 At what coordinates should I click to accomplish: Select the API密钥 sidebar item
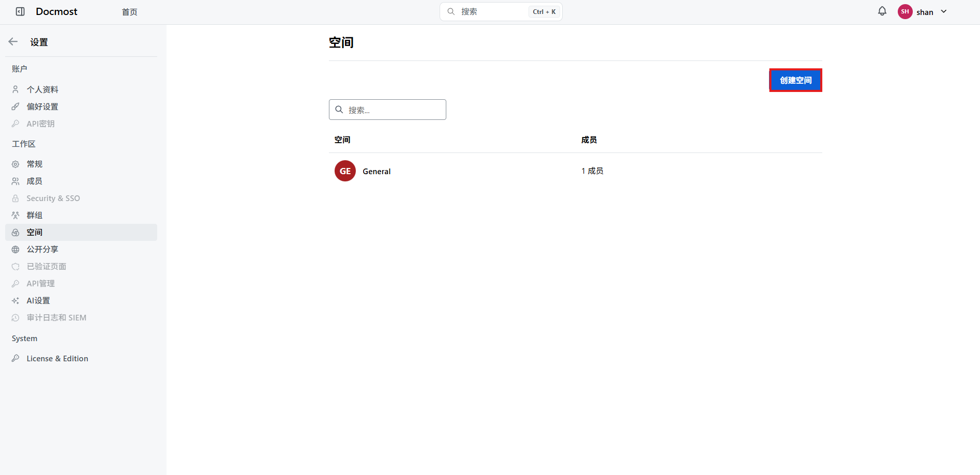(x=81, y=124)
